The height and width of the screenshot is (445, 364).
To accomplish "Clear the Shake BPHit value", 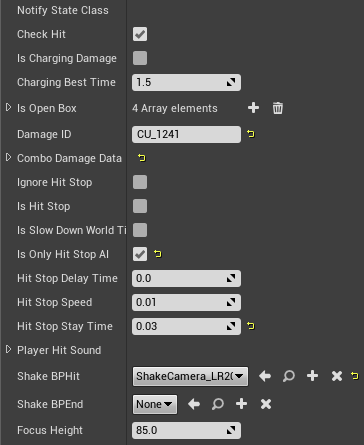I will click(337, 376).
